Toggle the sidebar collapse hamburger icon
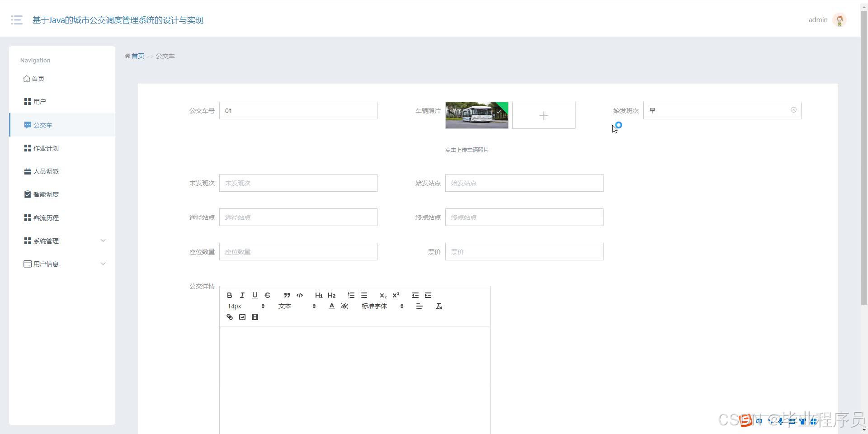The height and width of the screenshot is (434, 868). pos(17,20)
